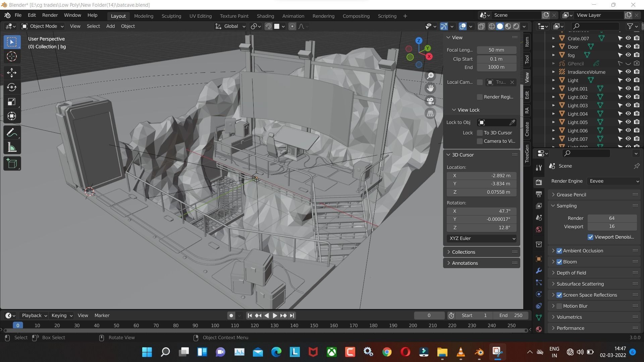This screenshot has height=362, width=644.
Task: Toggle Ambient Occlusion checkbox
Action: [559, 251]
